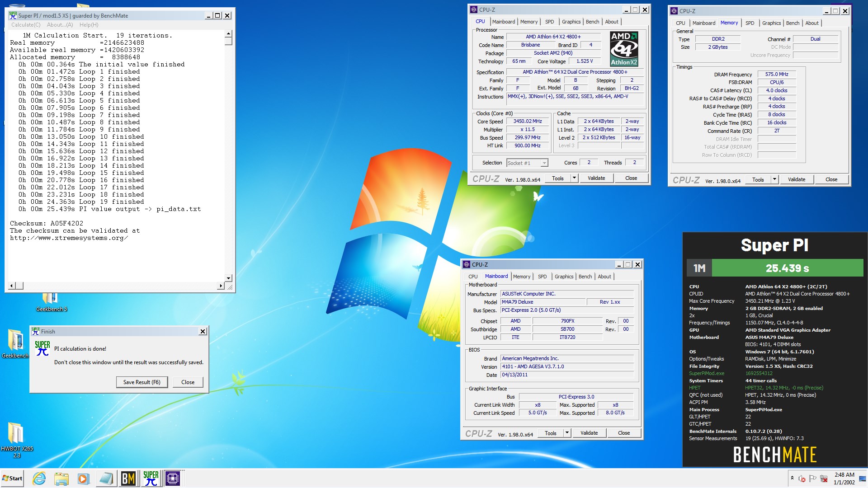868x488 pixels.
Task: Open Tools dropdown arrow in CPU window
Action: pyautogui.click(x=574, y=178)
